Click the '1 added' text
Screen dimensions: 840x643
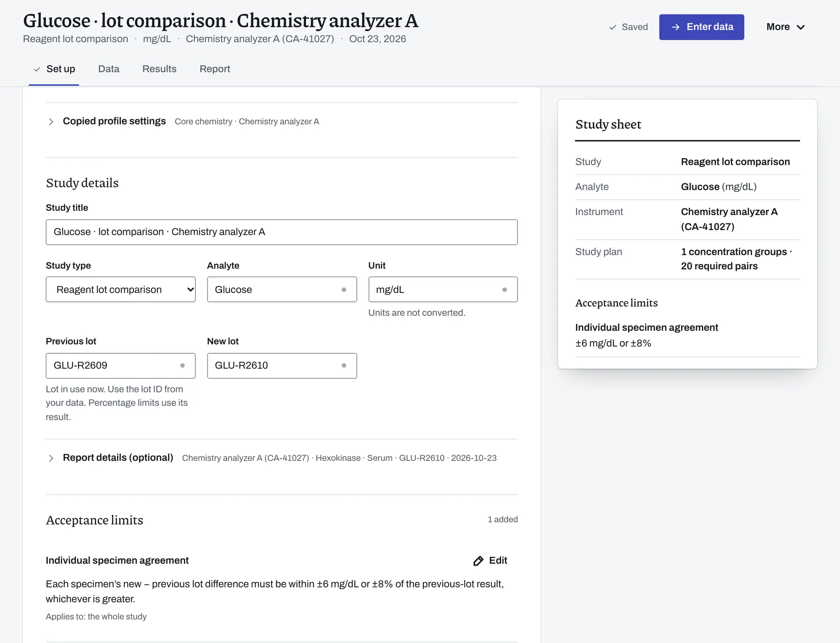503,519
